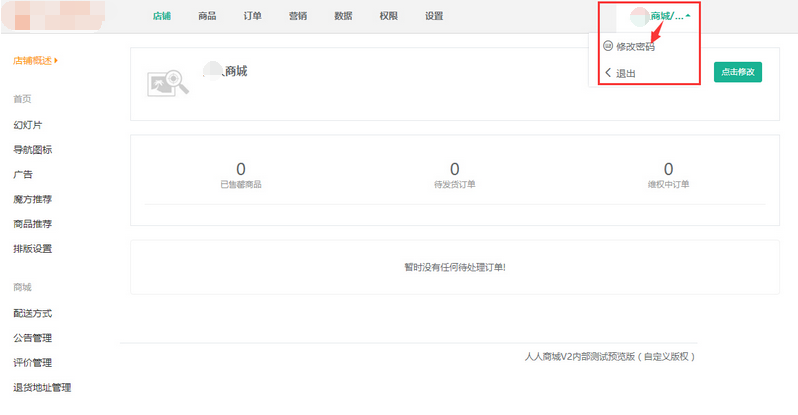The image size is (798, 415).
Task: Expand the 店铺概述 sidebar section
Action: (x=35, y=60)
